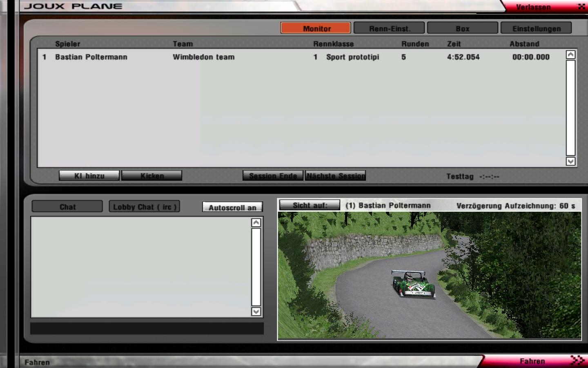Viewport: 588px width, 368px height.
Task: Select Bastian Poltermann row in list
Action: (x=91, y=57)
